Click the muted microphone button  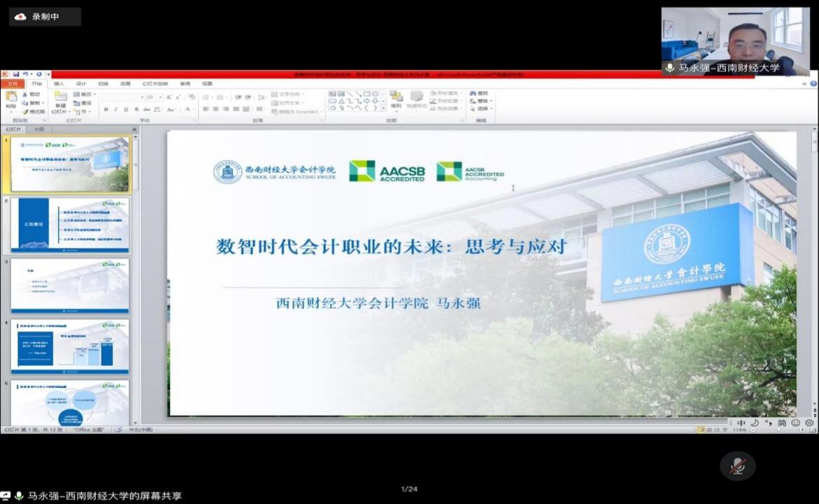tap(737, 466)
